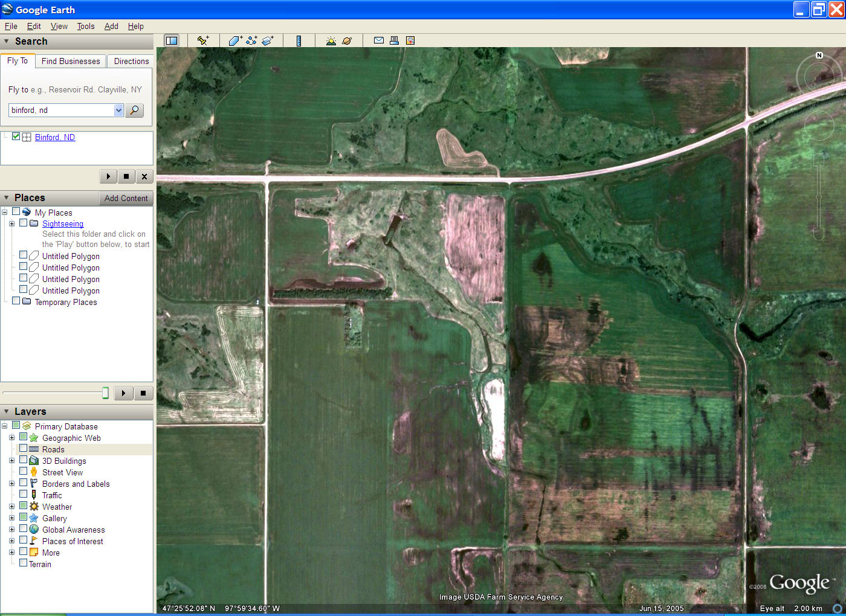Screen dimensions: 846x616
Task: Click the North compass indicator
Action: 819,56
